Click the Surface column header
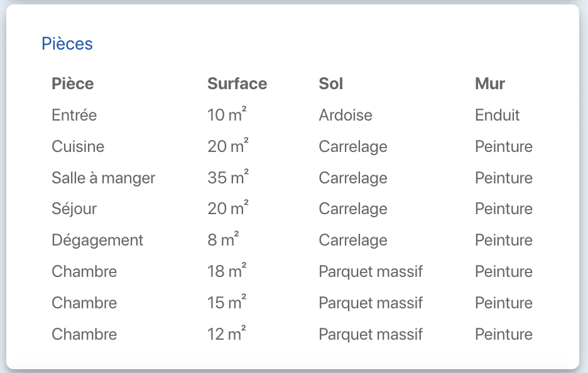The width and height of the screenshot is (588, 373). click(237, 84)
